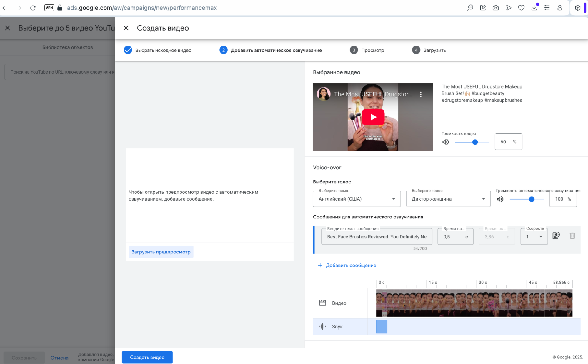Click Загрузить предпросмотр button
This screenshot has height=364, width=588.
pyautogui.click(x=161, y=252)
